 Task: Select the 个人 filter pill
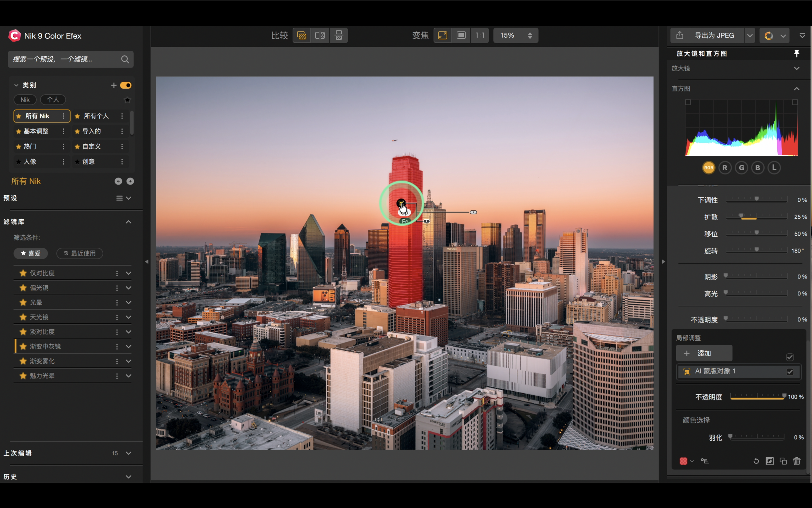[53, 100]
